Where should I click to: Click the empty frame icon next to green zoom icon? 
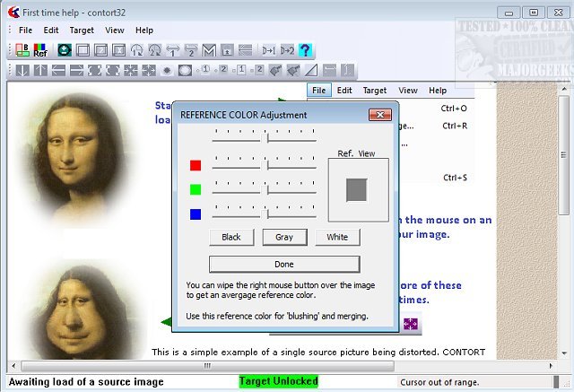click(83, 50)
